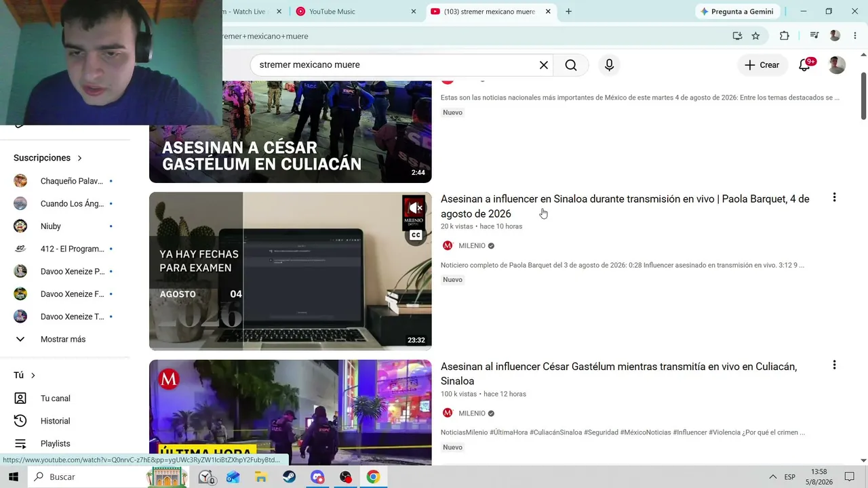Click the install app icon in address bar

pos(737,36)
